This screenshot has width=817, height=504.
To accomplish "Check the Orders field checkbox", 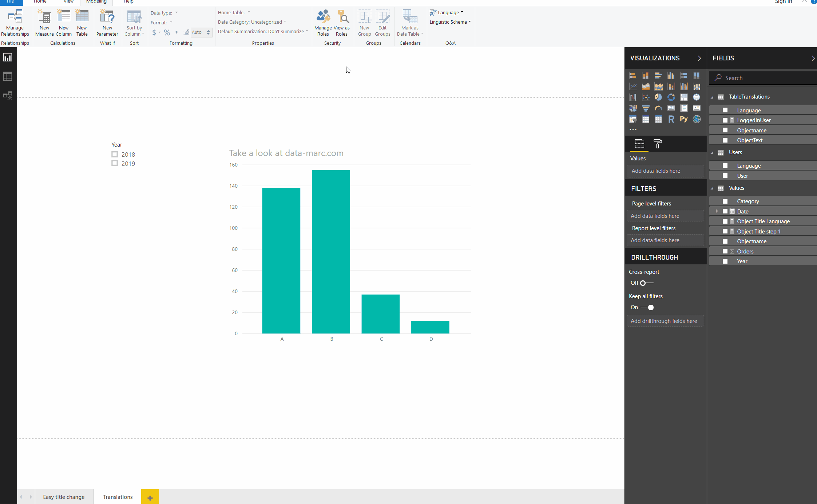I will [x=725, y=251].
